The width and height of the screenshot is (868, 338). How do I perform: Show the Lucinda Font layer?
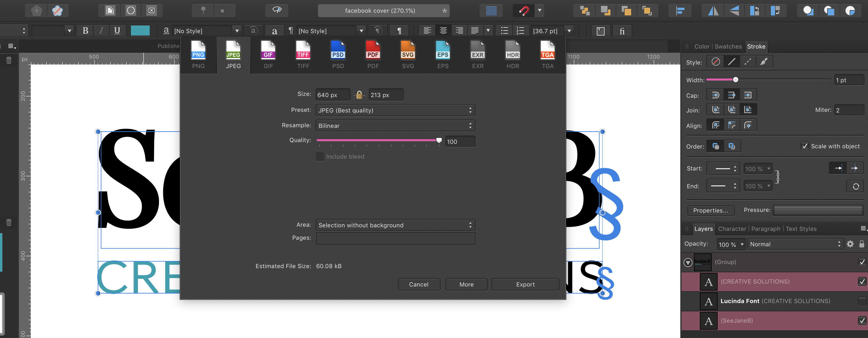[862, 301]
